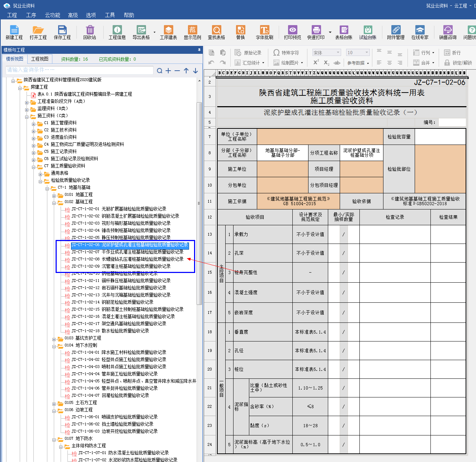Select JZ-C7-1-04-01 降水施工材料 record
Screen dimensions: 476x462
119,352
